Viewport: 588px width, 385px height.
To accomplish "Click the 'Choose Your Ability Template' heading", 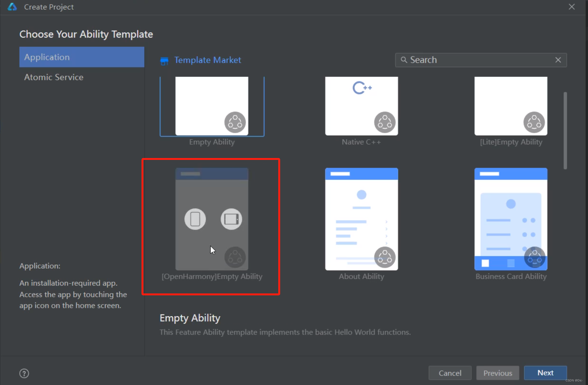I will click(x=86, y=34).
